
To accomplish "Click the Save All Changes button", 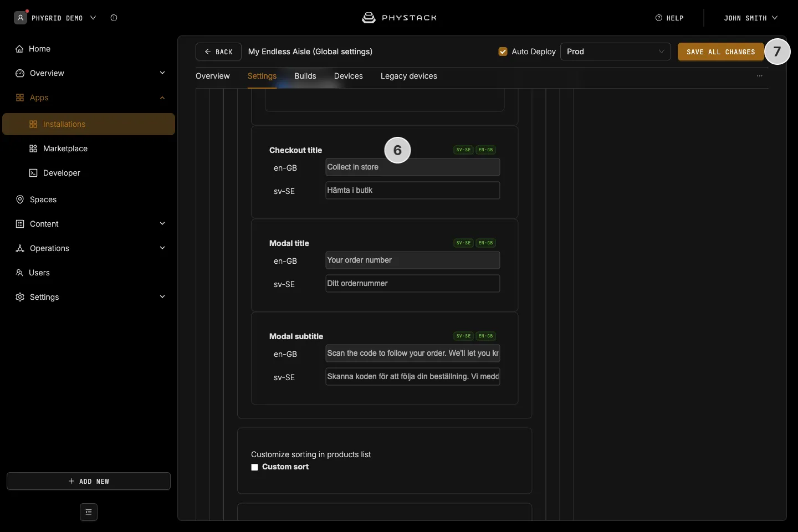I will (x=721, y=52).
